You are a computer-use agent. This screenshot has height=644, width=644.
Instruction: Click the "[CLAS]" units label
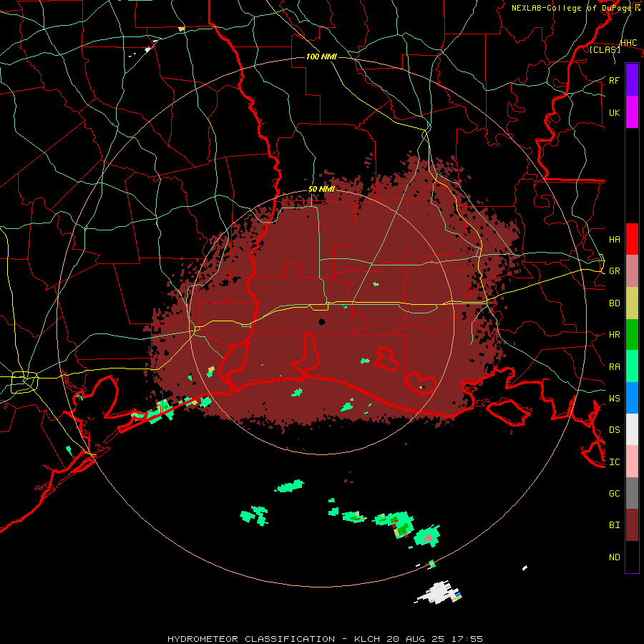pyautogui.click(x=605, y=49)
